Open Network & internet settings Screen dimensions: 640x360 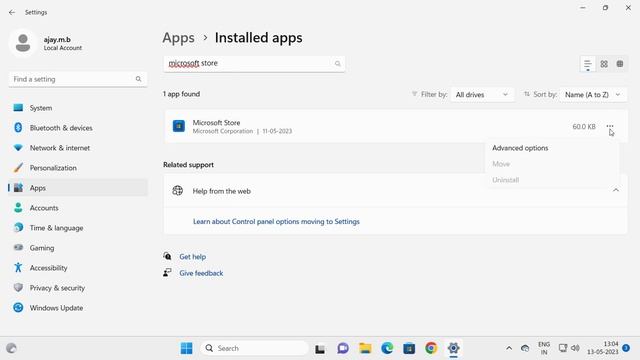click(78, 148)
